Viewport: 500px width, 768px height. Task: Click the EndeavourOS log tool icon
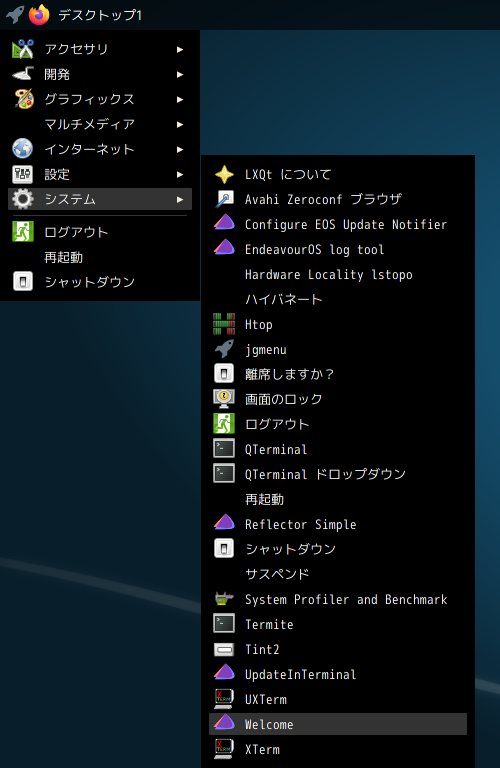point(224,247)
